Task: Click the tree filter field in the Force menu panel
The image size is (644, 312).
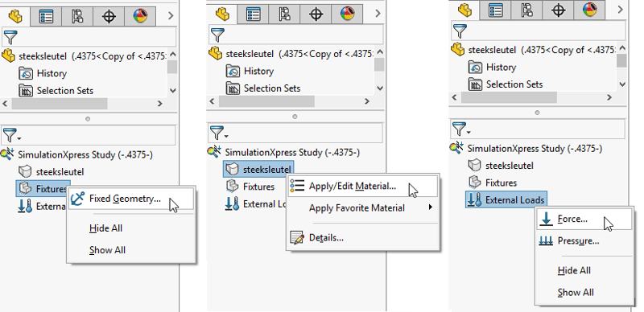Action: (x=539, y=31)
